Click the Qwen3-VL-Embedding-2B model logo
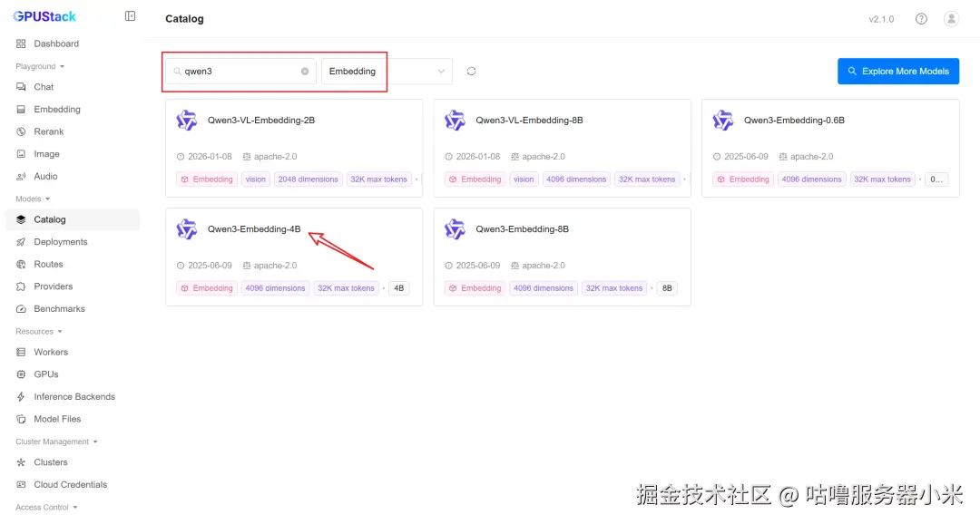 click(186, 120)
